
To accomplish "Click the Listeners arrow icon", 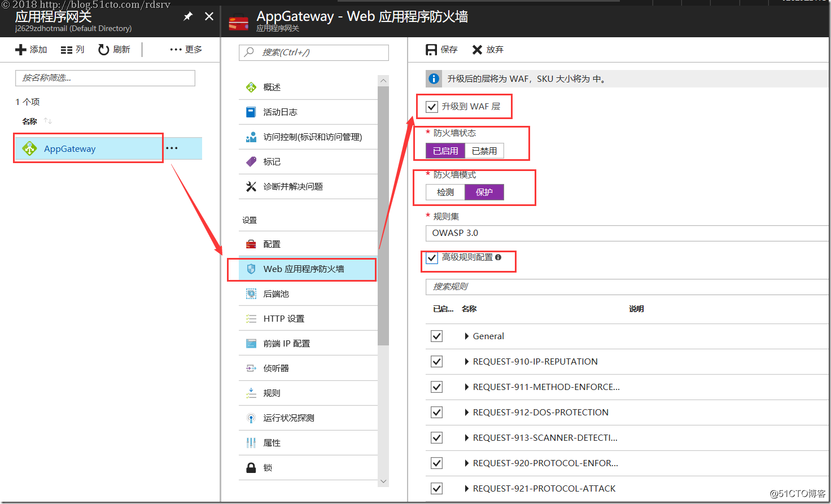I will (x=251, y=368).
